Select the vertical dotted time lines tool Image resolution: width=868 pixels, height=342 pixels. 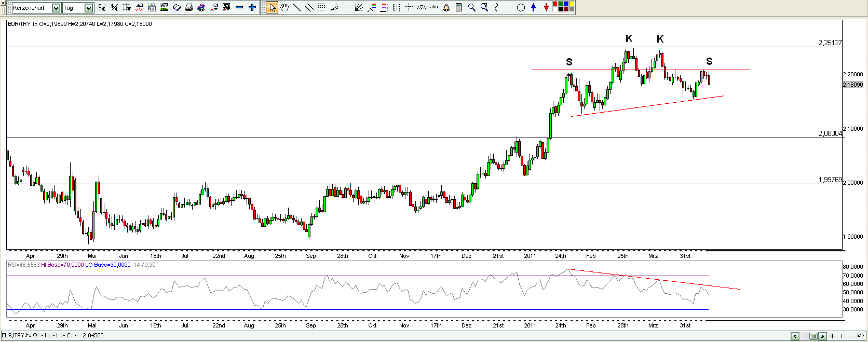click(x=397, y=7)
